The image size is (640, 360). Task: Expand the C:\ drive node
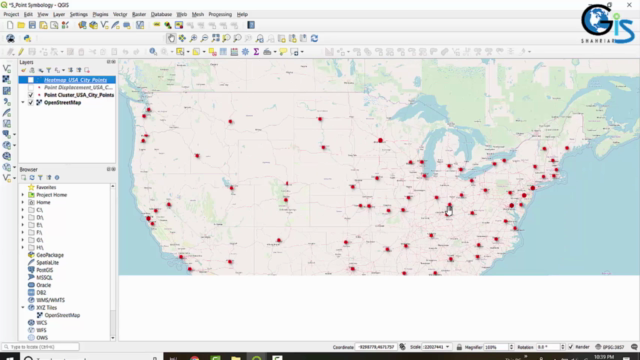pos(23,210)
